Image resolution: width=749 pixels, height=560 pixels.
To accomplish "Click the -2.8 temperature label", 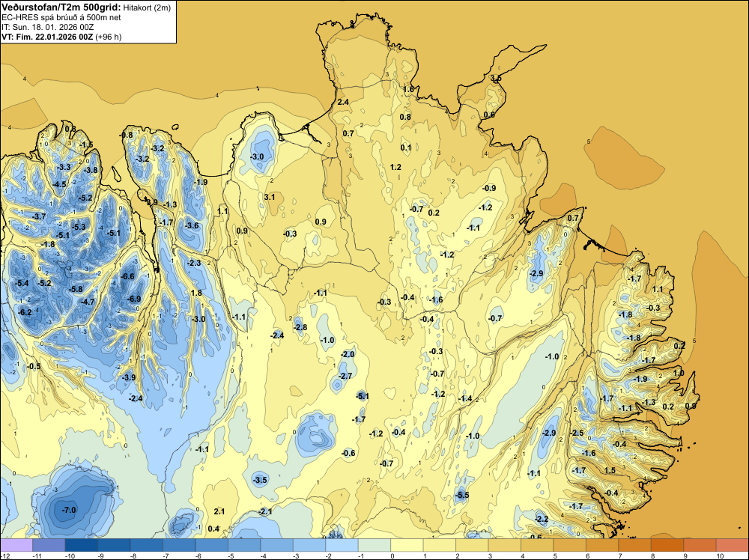I will coord(300,327).
